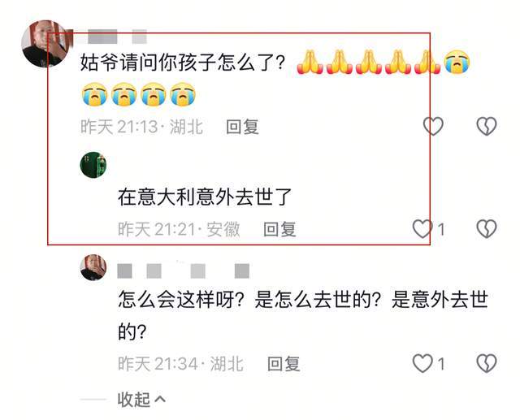Screen dimensions: 520x420
Task: Dislike the 21:13 湖北 comment with broken heart
Action: (x=487, y=126)
